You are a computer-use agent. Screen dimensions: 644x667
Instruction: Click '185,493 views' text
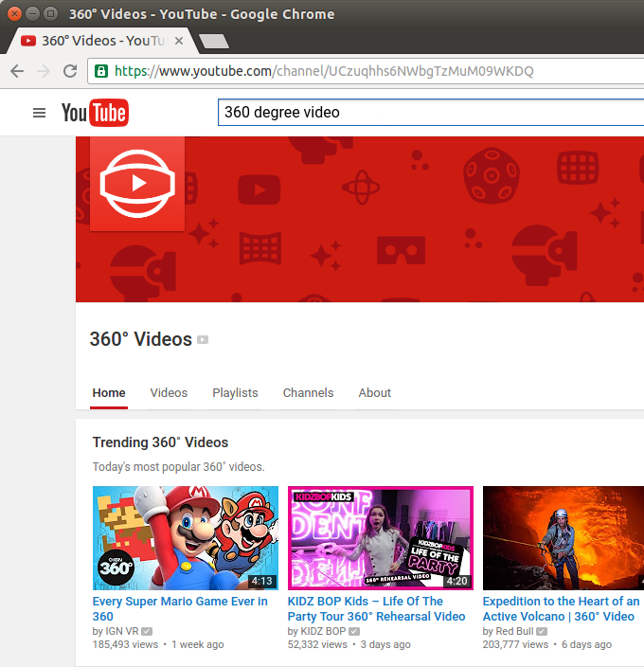coord(125,645)
